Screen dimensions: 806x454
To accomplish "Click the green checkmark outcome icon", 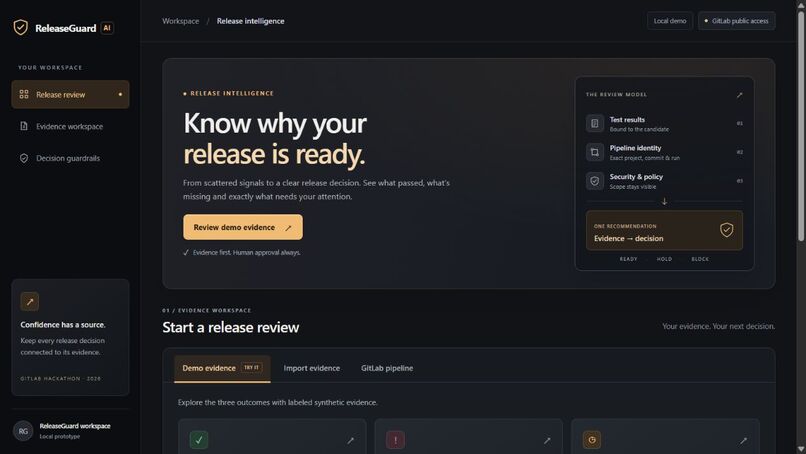I will 199,440.
